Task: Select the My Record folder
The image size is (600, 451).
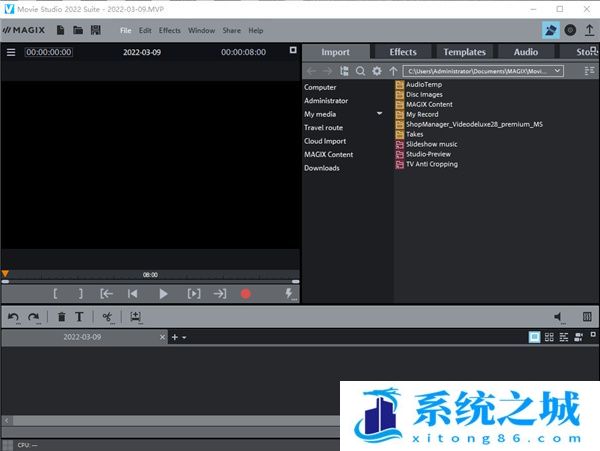Action: (417, 114)
